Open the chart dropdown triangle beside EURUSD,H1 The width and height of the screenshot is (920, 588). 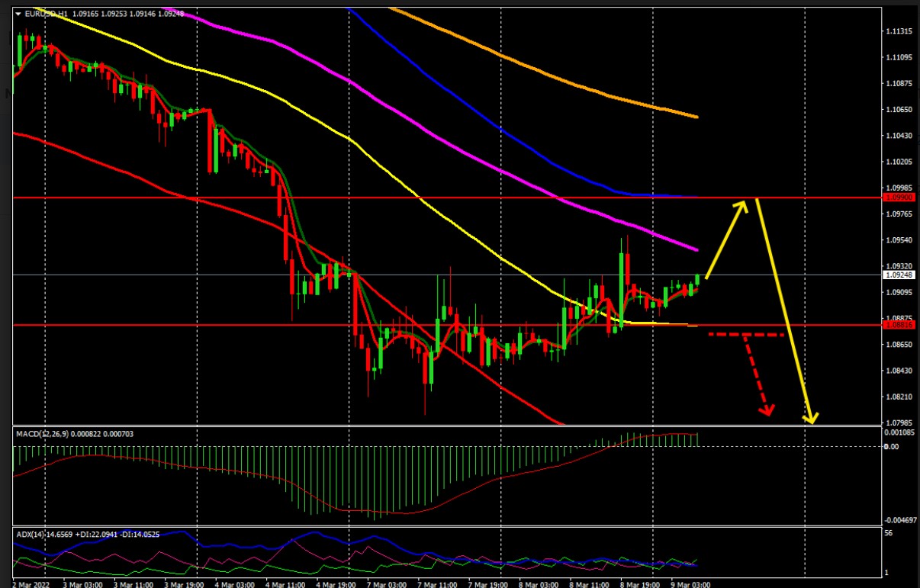tap(18, 14)
